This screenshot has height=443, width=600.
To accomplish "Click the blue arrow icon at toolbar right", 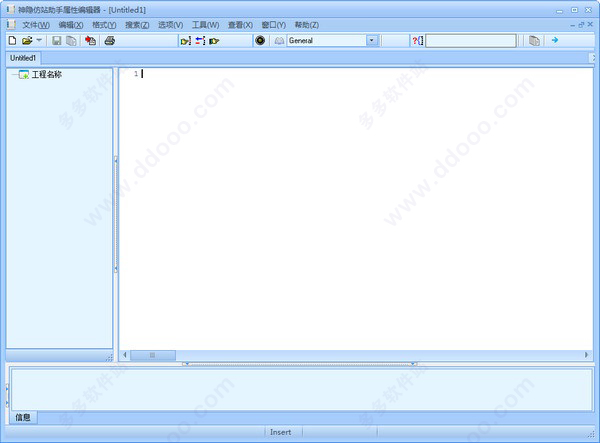I will coord(554,41).
